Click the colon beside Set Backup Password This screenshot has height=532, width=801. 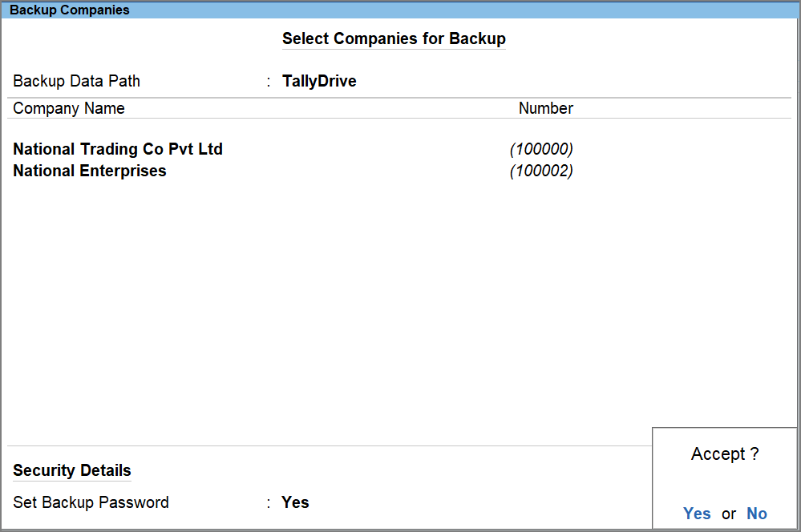click(x=269, y=503)
